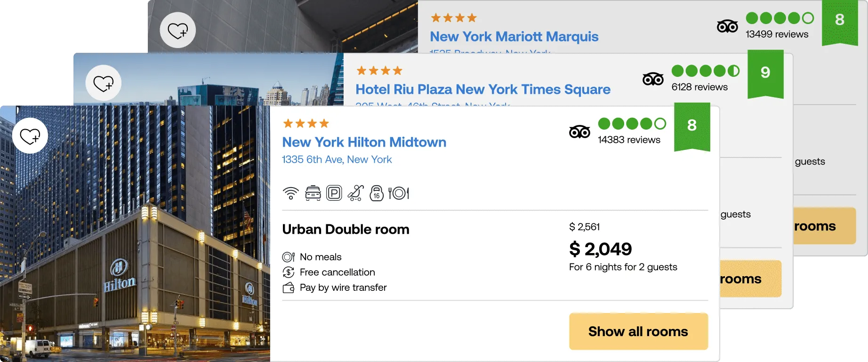Image resolution: width=868 pixels, height=362 pixels.
Task: Click the 1335 6th Ave address link
Action: click(x=337, y=160)
